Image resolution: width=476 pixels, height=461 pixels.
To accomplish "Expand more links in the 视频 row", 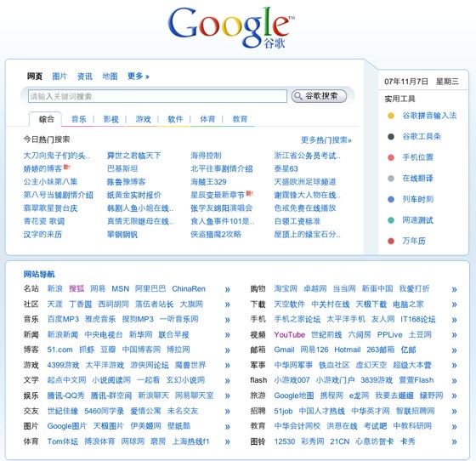I will tap(454, 335).
